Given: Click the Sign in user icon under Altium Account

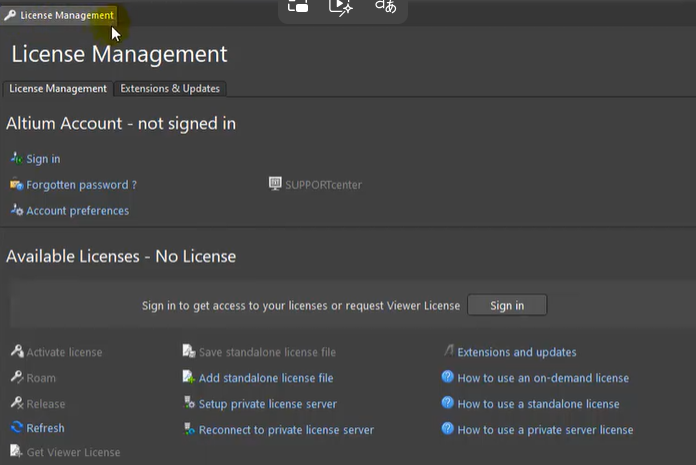Looking at the screenshot, I should coord(16,158).
